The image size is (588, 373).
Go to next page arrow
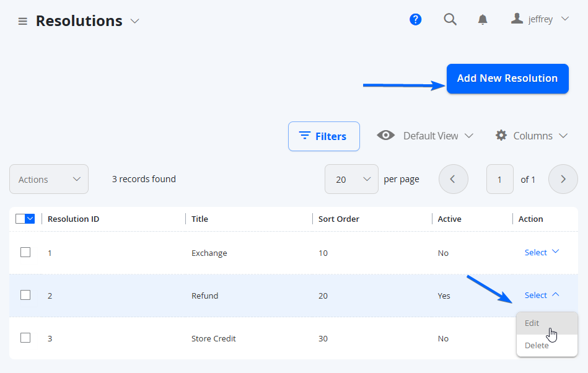[563, 179]
